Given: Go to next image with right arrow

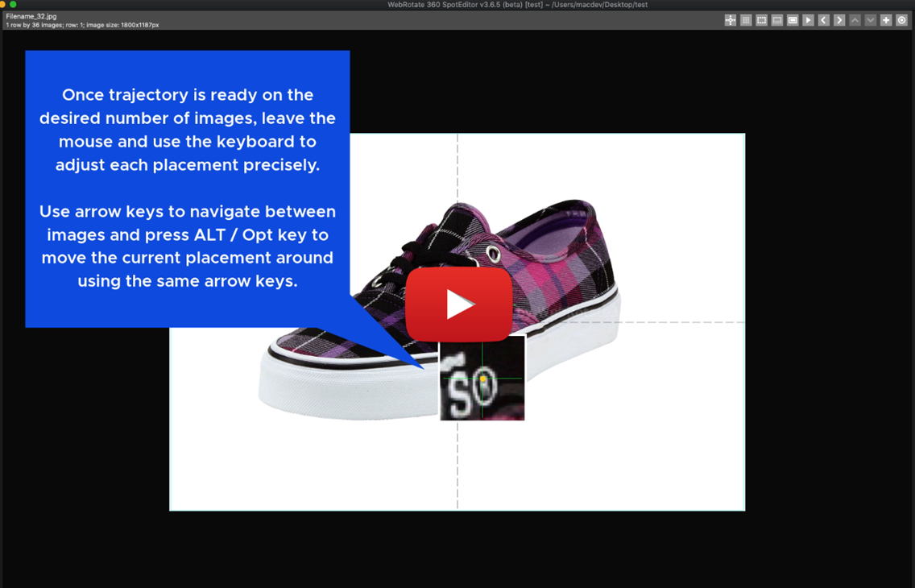Looking at the screenshot, I should 839,20.
